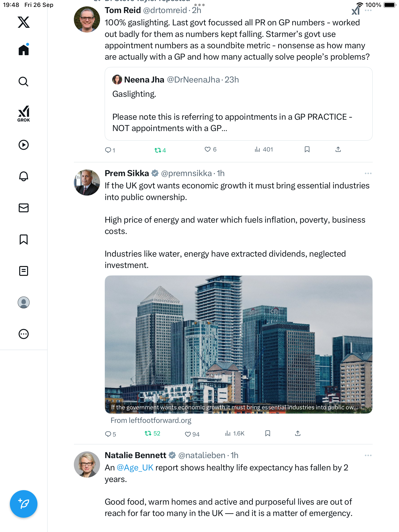Open the Bookmarks sidebar icon

point(24,239)
